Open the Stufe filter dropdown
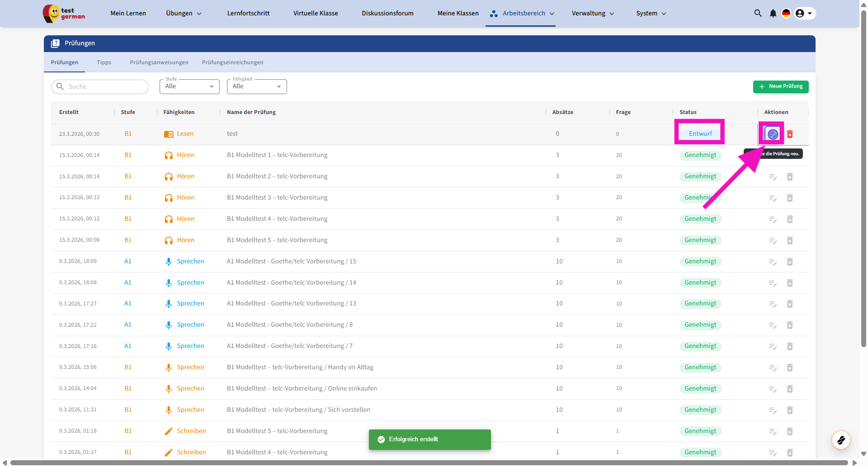868x467 pixels. coord(189,86)
